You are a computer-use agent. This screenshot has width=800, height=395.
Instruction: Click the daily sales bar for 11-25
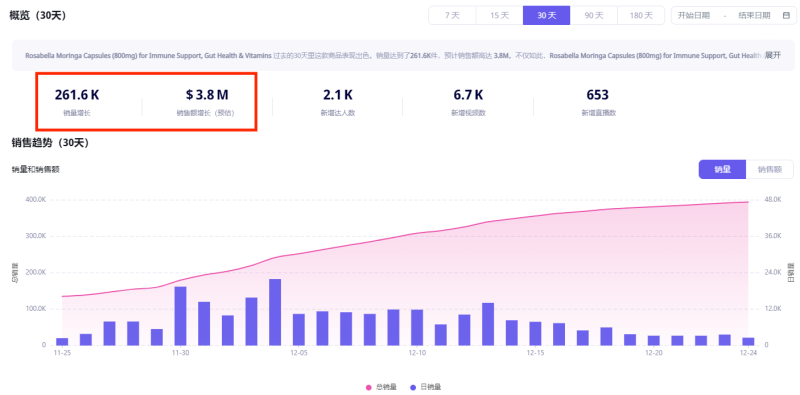click(x=62, y=341)
